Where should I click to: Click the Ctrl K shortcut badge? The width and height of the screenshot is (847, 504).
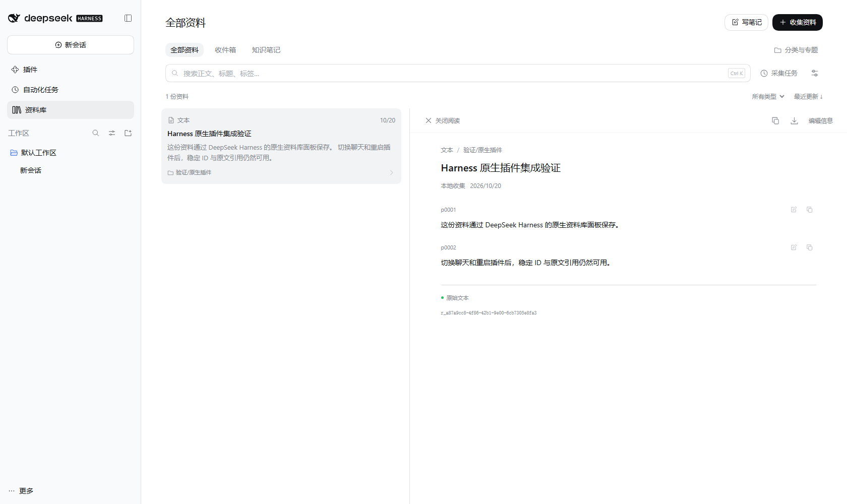pyautogui.click(x=737, y=73)
